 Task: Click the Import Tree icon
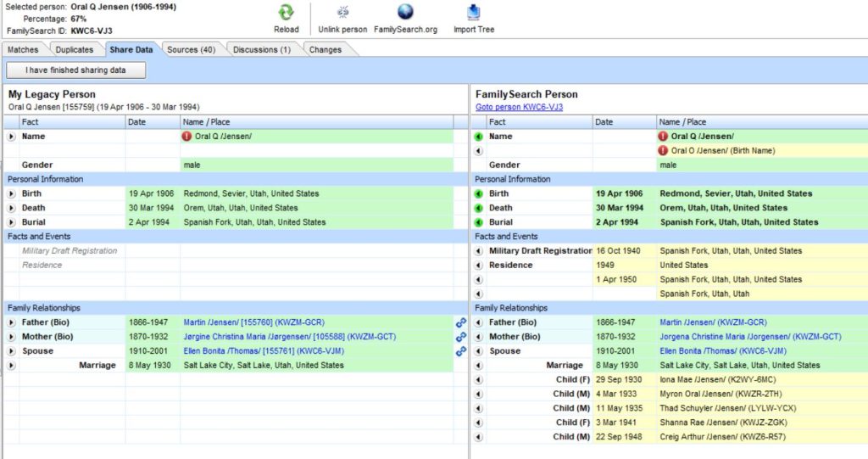click(473, 12)
